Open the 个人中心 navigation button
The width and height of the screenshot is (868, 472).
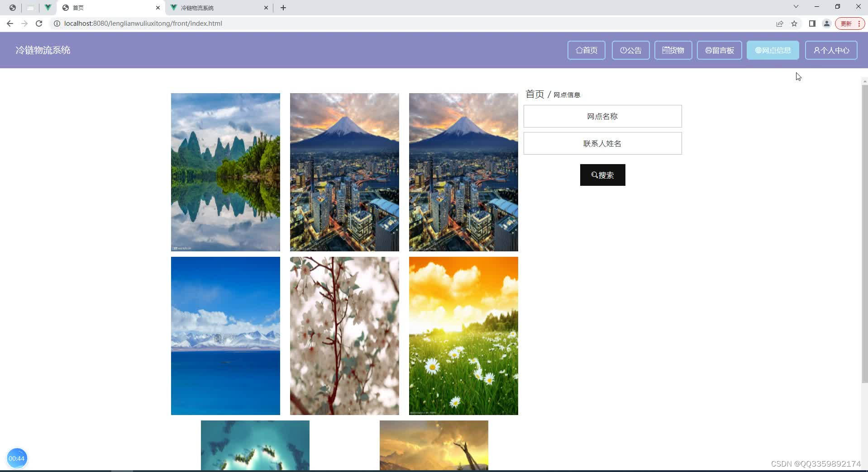[x=831, y=50]
